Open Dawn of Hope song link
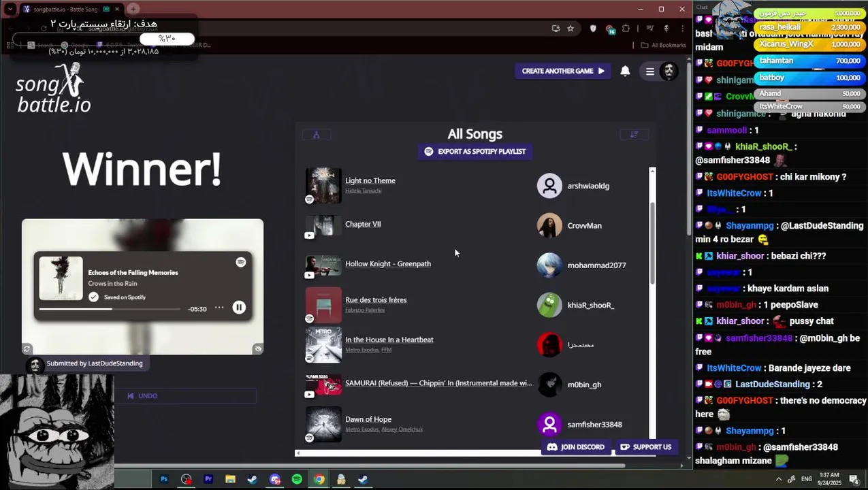 [368, 419]
